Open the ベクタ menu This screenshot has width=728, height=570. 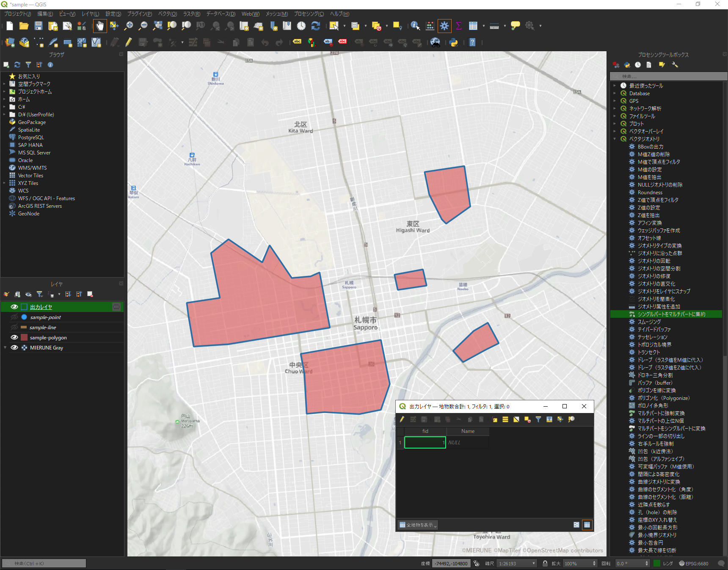pyautogui.click(x=168, y=14)
